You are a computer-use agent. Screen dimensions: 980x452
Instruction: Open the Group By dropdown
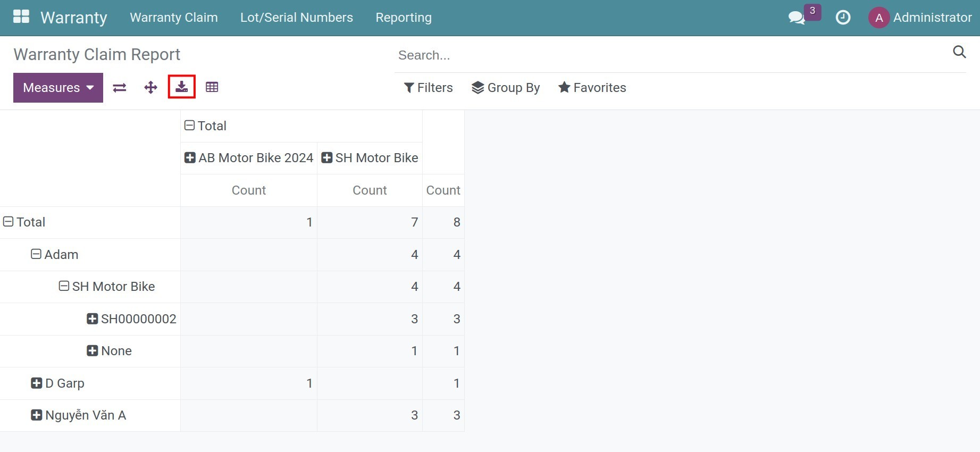click(x=506, y=88)
